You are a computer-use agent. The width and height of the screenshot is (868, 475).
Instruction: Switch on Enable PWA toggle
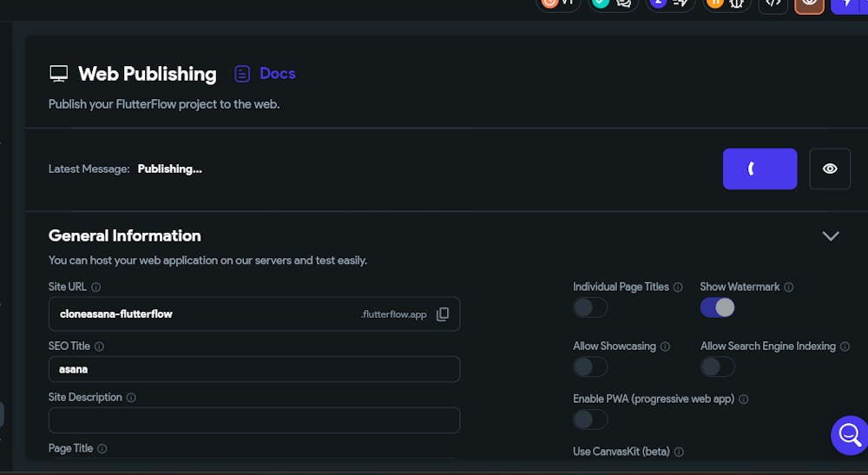click(590, 419)
